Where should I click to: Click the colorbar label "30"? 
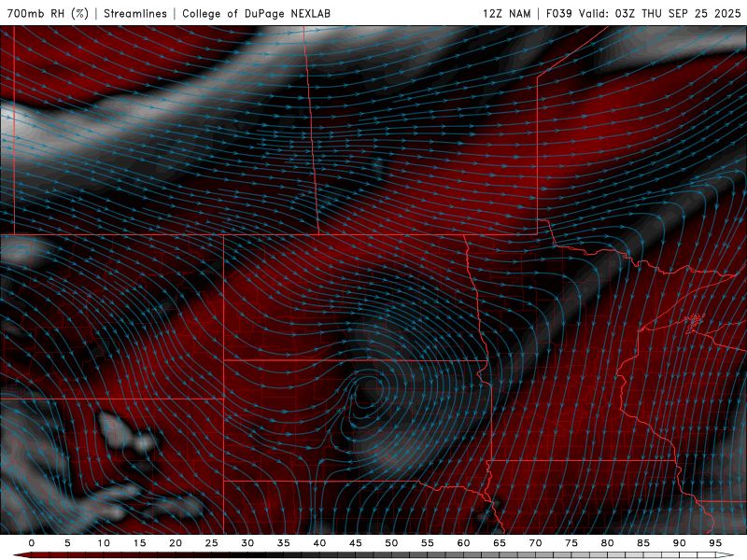(247, 543)
